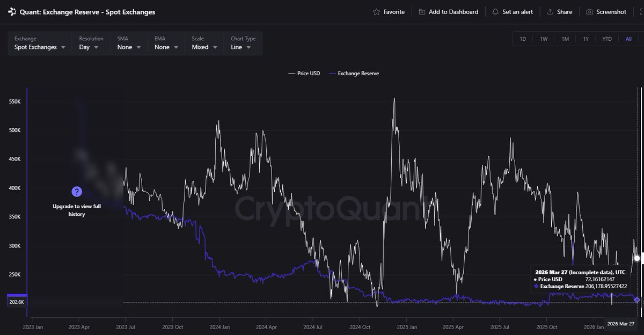The image size is (644, 335).
Task: Click the Set an alert label
Action: pyautogui.click(x=518, y=12)
